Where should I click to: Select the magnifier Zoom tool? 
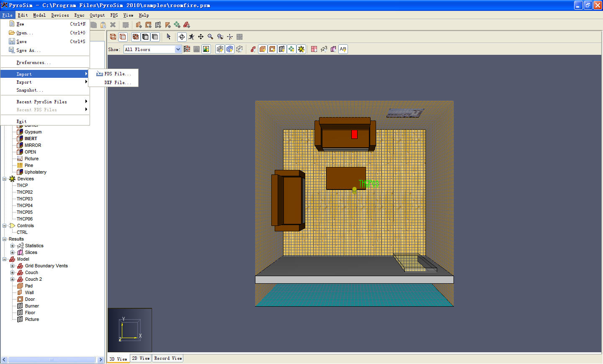pos(211,37)
